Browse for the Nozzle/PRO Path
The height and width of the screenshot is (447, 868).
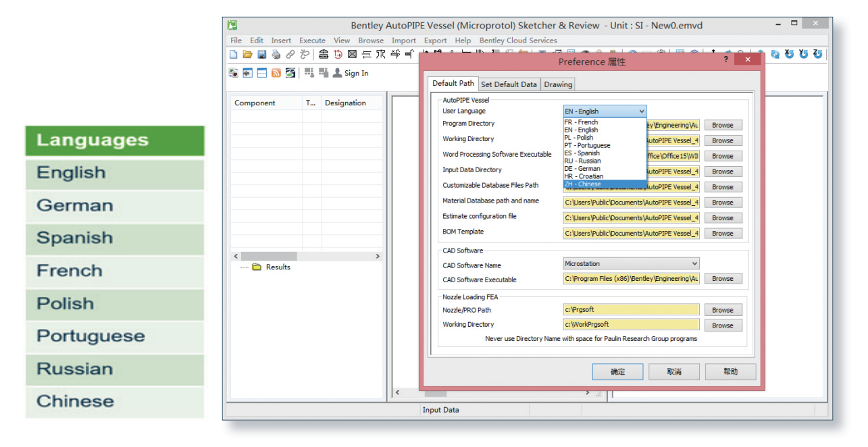(723, 310)
